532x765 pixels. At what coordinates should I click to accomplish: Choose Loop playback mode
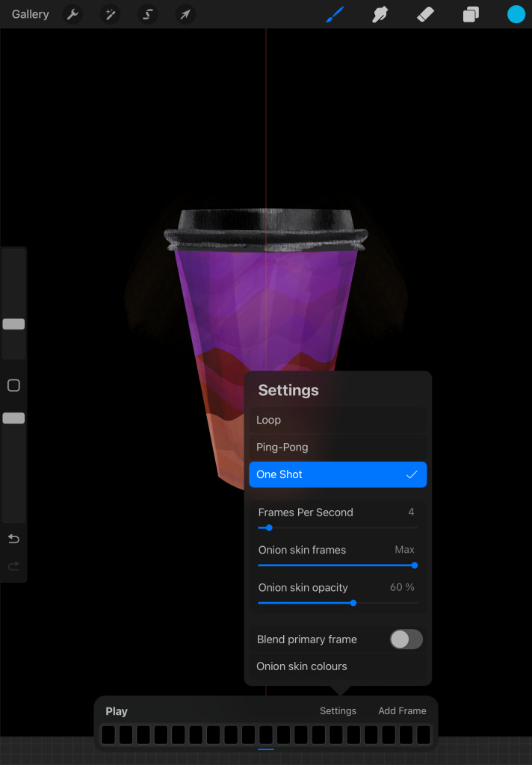click(x=338, y=420)
